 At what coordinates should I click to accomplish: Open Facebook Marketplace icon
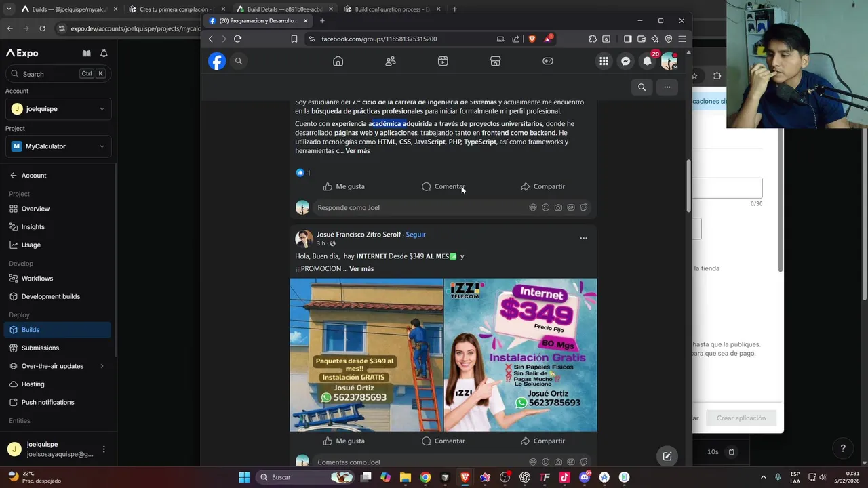coord(495,61)
